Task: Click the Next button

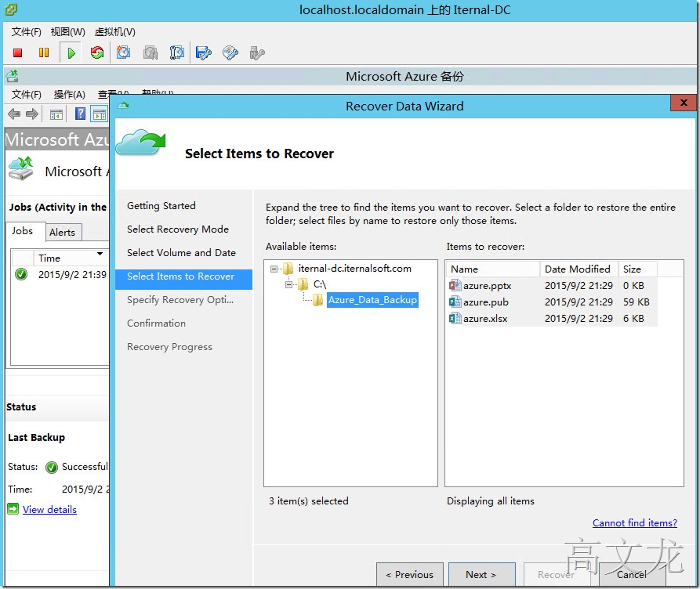Action: pos(481,574)
